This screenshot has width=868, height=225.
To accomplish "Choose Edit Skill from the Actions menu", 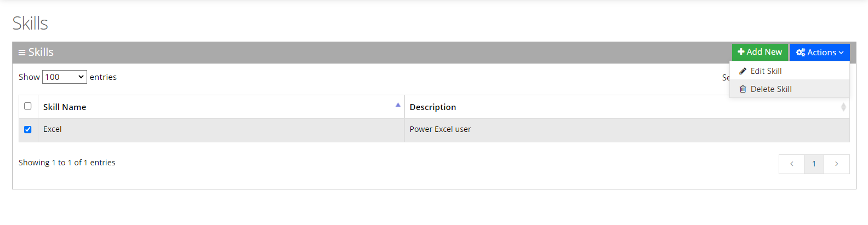I will 766,71.
